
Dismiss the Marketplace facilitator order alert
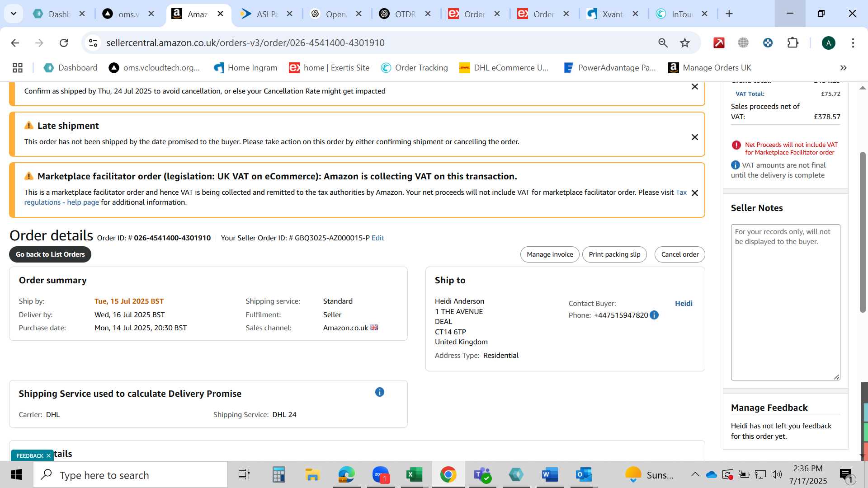click(x=695, y=193)
